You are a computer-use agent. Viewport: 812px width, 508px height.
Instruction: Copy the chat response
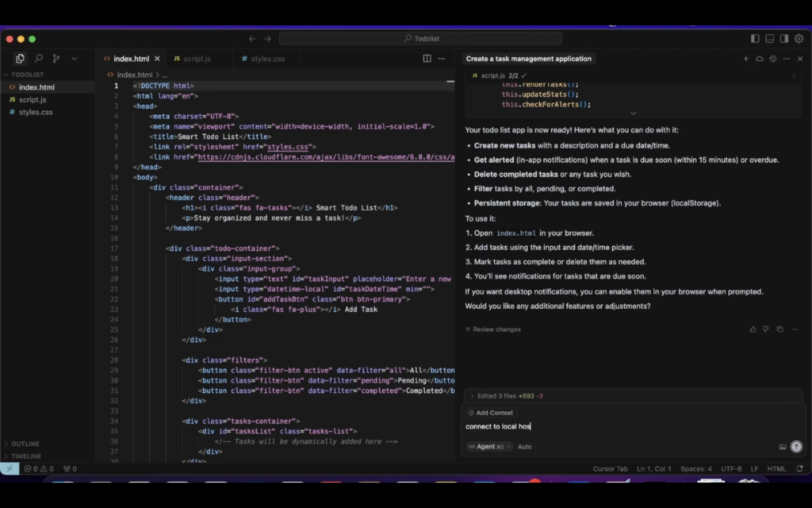pos(779,329)
